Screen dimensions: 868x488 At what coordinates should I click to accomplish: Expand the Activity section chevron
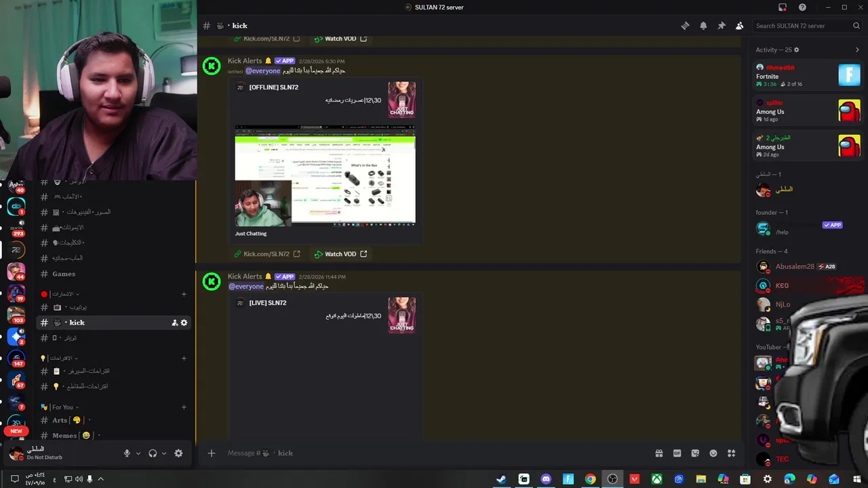(x=857, y=50)
